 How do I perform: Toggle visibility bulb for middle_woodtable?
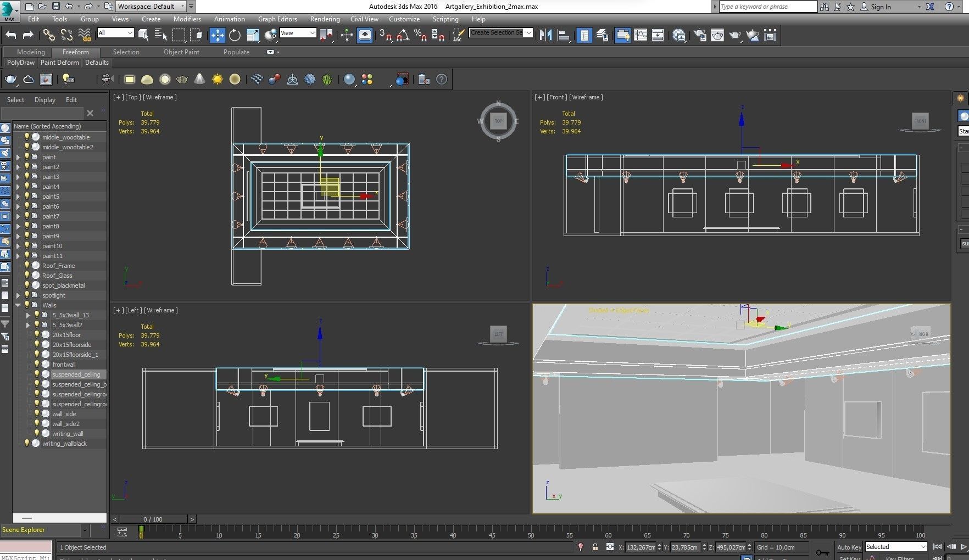[x=26, y=137]
